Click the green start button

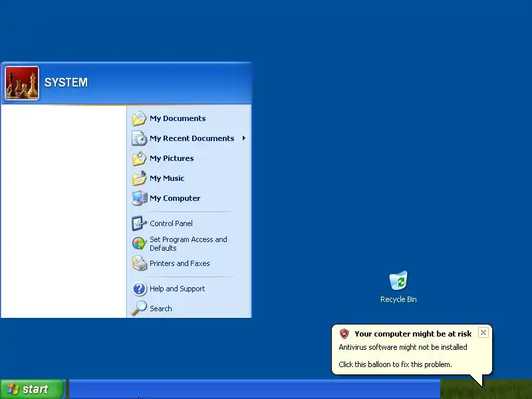click(33, 389)
